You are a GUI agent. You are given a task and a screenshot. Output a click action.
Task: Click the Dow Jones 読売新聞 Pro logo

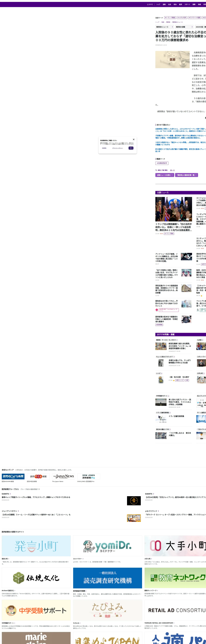tap(89, 476)
